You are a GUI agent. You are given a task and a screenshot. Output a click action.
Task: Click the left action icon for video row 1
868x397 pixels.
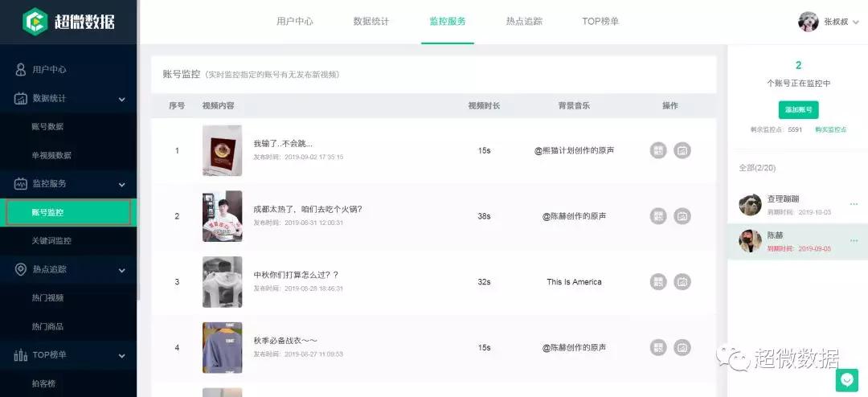658,150
